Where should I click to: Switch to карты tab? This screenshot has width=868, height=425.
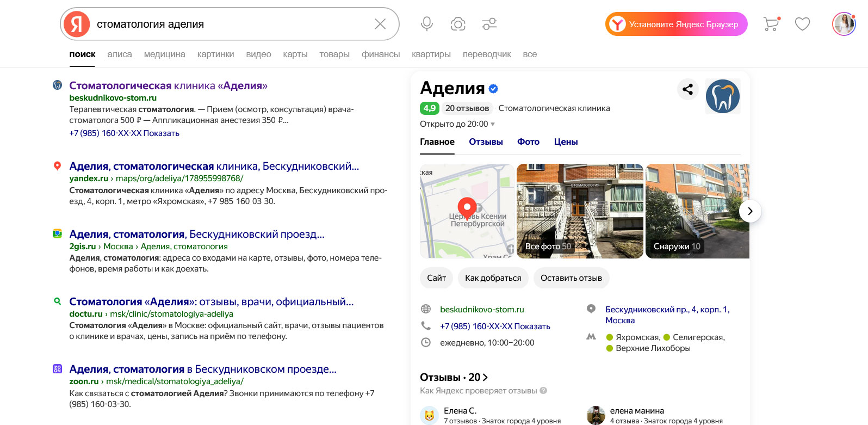click(x=295, y=54)
